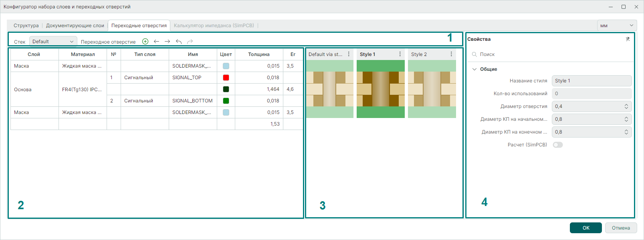
Task: Open Style 2 three-dot menu
Action: tap(451, 54)
